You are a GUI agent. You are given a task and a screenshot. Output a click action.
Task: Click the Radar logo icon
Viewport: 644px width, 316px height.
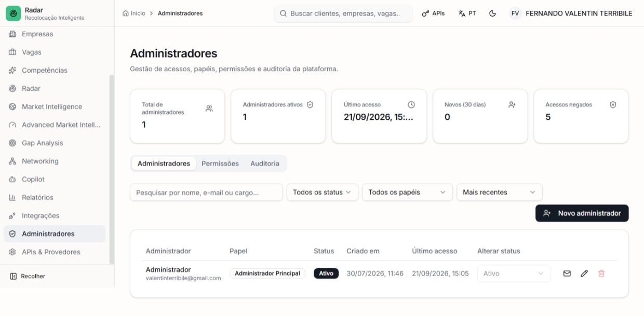click(x=13, y=13)
